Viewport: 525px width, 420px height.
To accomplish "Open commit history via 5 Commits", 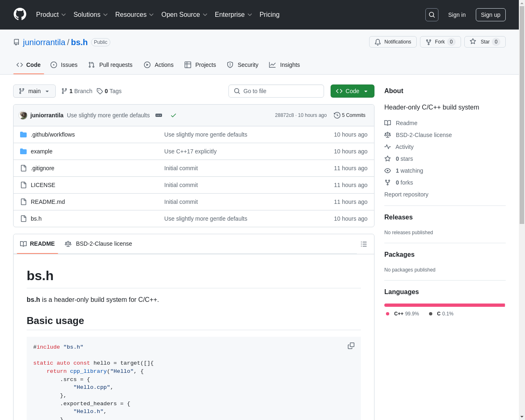I will (349, 115).
